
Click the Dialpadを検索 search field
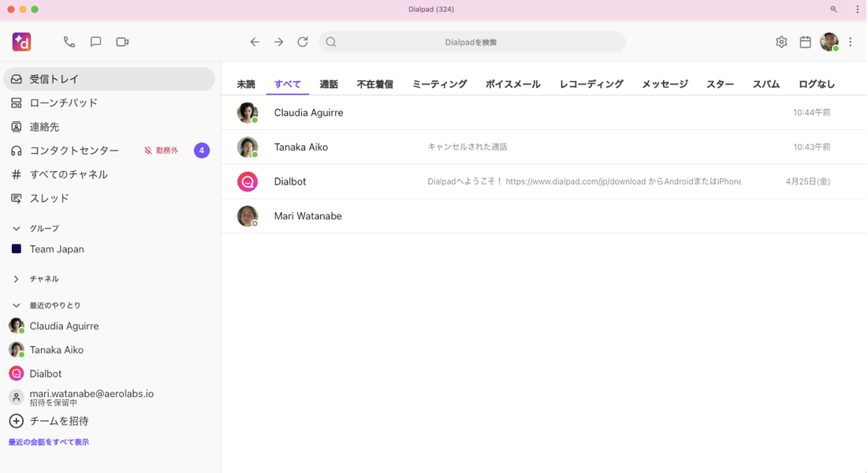tap(471, 42)
